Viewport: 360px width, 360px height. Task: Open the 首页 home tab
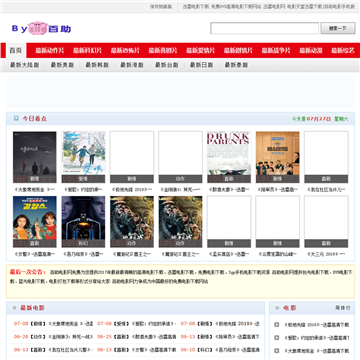click(16, 50)
